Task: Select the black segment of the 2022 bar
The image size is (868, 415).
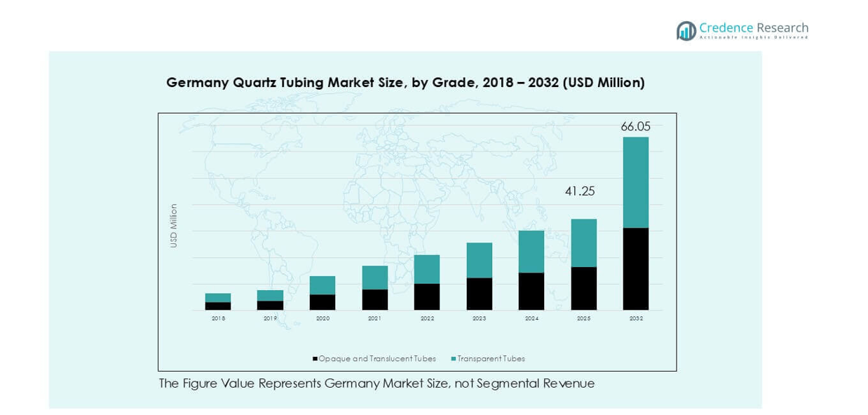Action: coord(426,297)
